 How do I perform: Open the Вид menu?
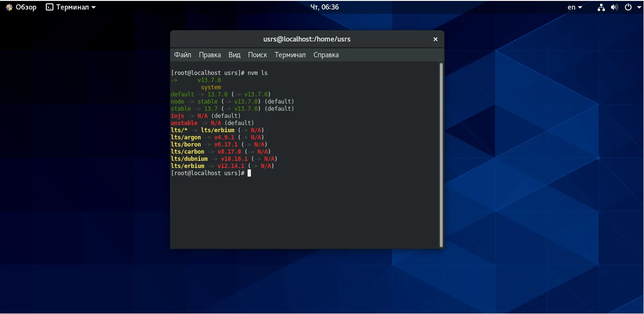(x=234, y=55)
